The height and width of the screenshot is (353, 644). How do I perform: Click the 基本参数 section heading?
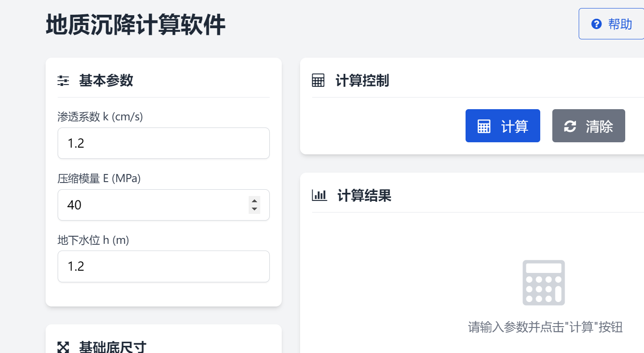tap(106, 81)
